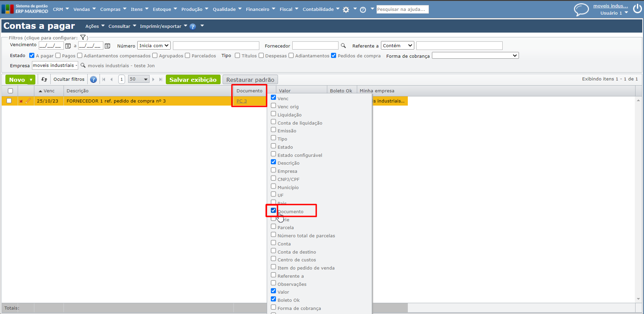Open the Referente a 'Contém' dropdown
The image size is (644, 314).
pos(397,45)
